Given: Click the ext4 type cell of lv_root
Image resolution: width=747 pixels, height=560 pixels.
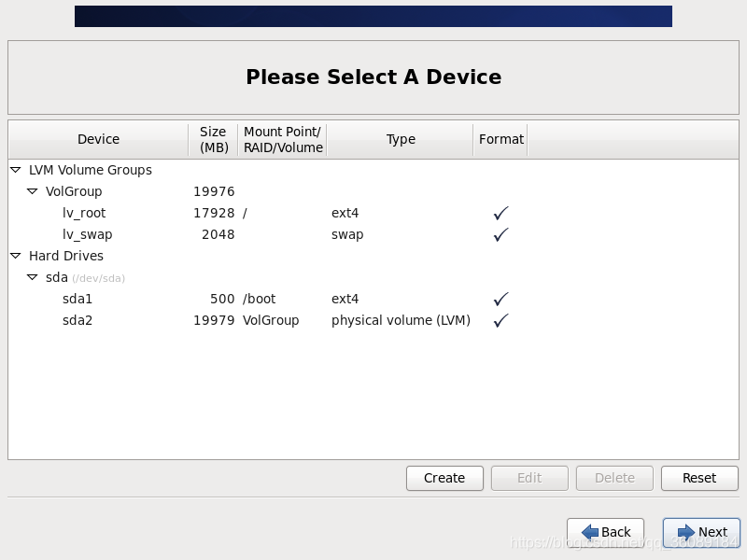Looking at the screenshot, I should pos(345,213).
